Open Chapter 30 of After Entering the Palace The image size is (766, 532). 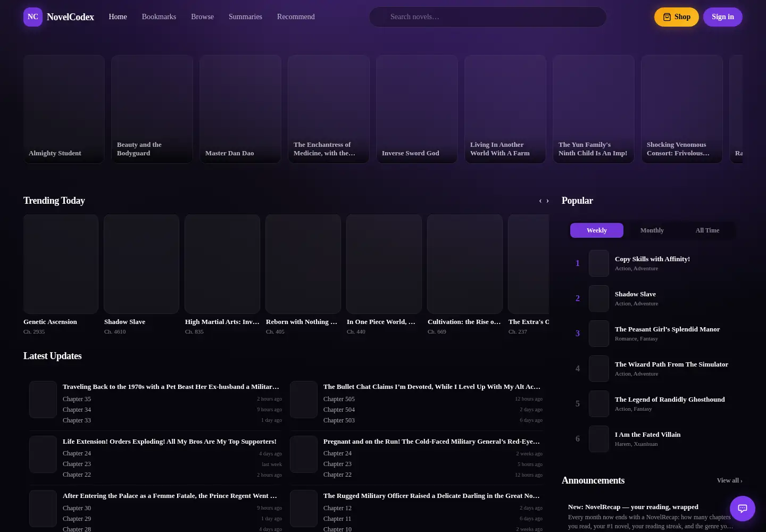click(x=77, y=508)
